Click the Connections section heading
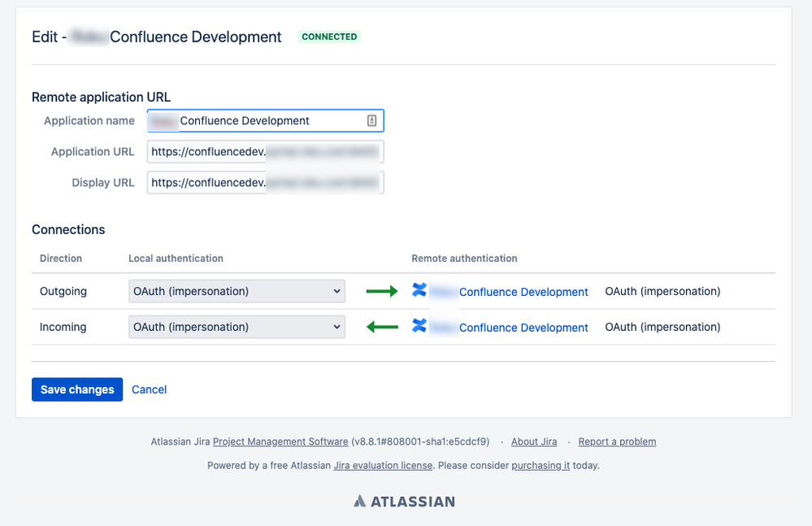The image size is (812, 526). (x=68, y=229)
